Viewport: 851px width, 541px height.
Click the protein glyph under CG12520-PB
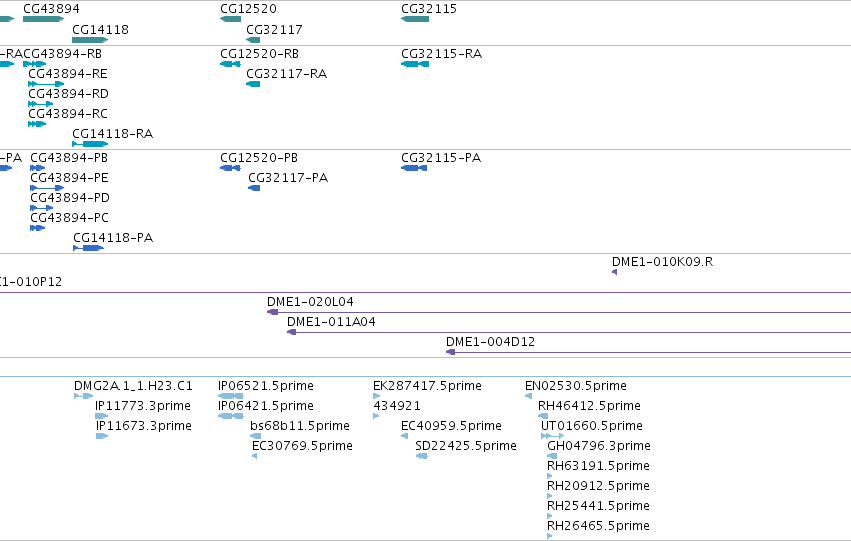pos(230,168)
